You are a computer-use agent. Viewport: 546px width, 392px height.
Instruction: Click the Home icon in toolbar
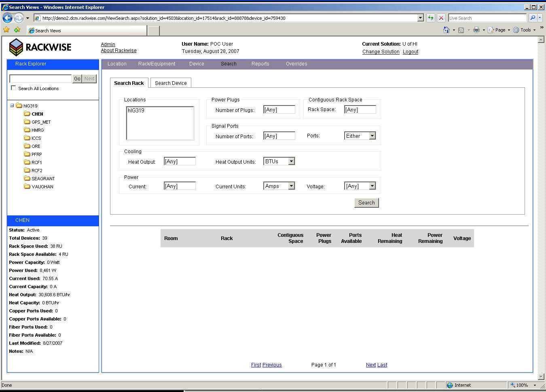click(x=446, y=30)
